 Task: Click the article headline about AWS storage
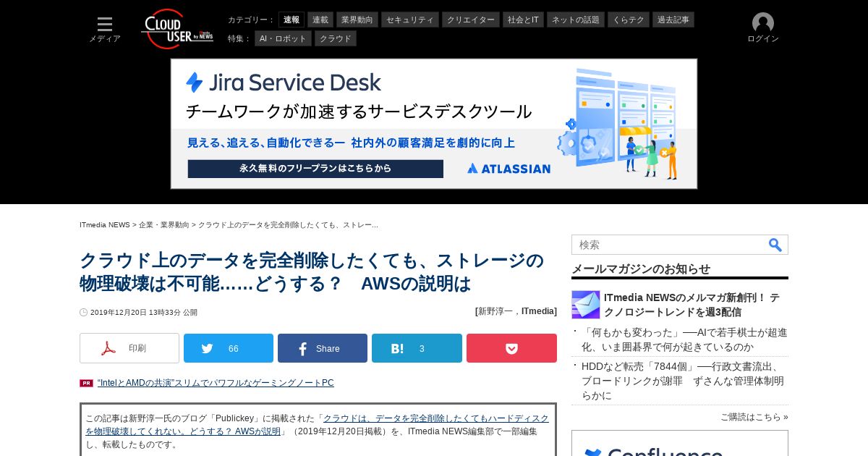[x=312, y=271]
